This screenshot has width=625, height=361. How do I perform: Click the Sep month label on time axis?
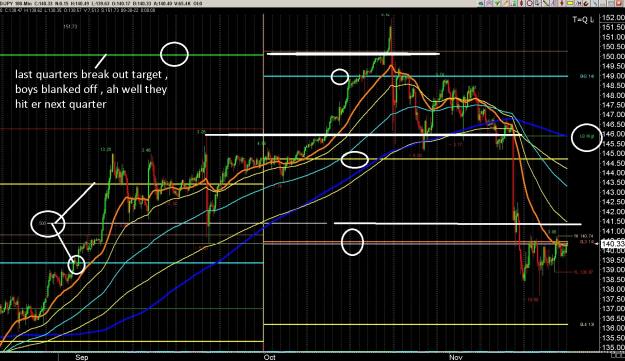pos(82,357)
